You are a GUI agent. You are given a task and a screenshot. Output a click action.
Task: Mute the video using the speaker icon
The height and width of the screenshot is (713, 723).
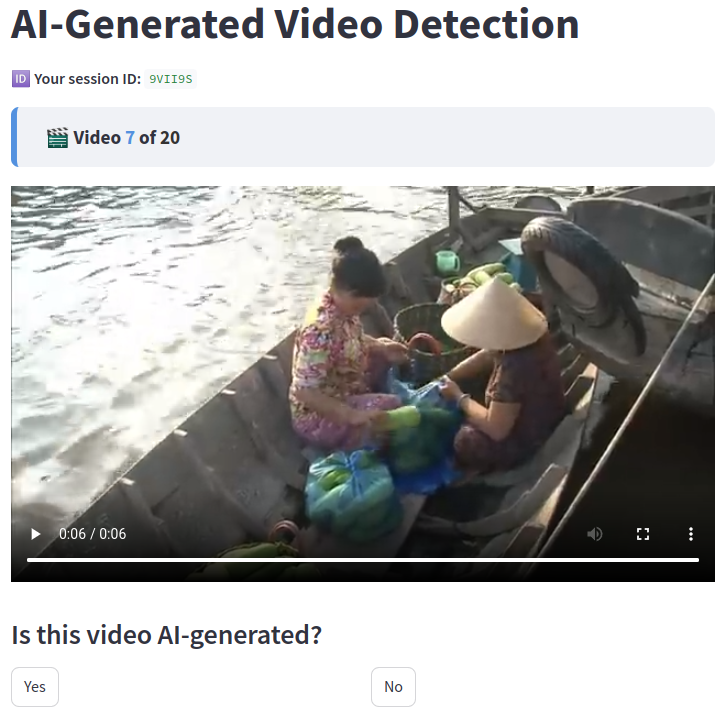[595, 534]
